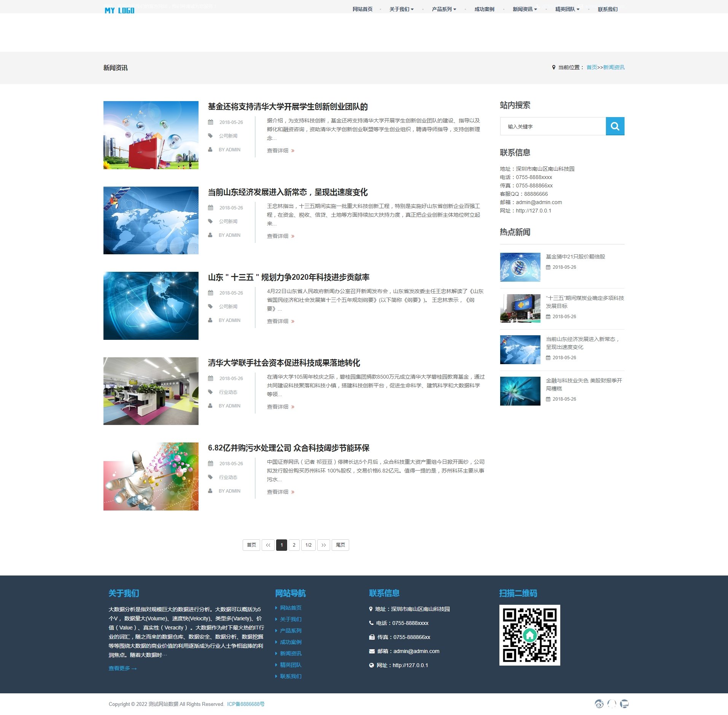Expand the 精英团队 dropdown in top navigation
Image resolution: width=728 pixels, height=715 pixels.
567,9
